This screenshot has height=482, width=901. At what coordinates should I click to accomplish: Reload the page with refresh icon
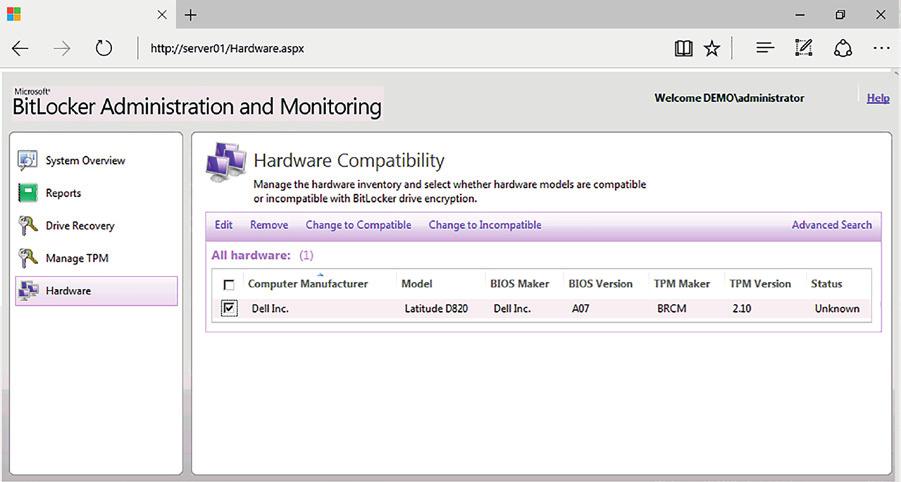pyautogui.click(x=103, y=48)
